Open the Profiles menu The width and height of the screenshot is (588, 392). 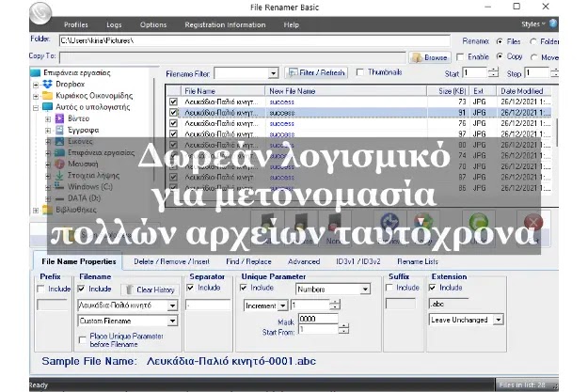(76, 24)
